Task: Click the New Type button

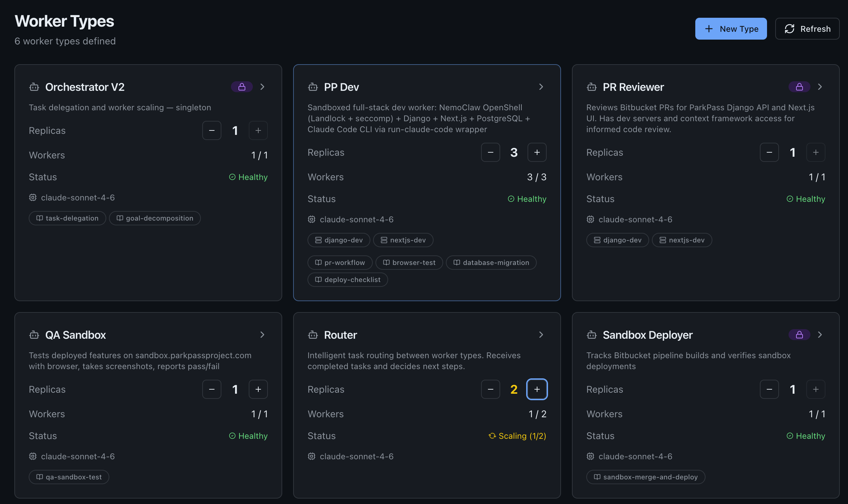Action: click(x=731, y=29)
